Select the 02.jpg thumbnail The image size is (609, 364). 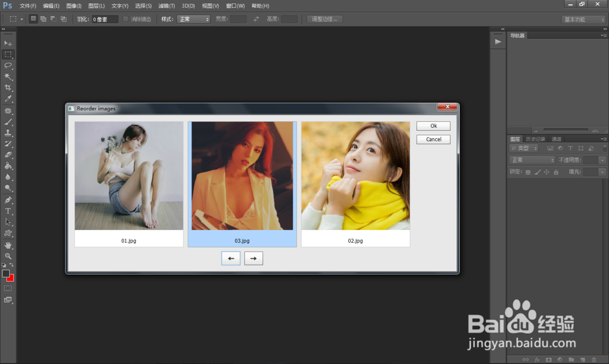[x=356, y=184]
